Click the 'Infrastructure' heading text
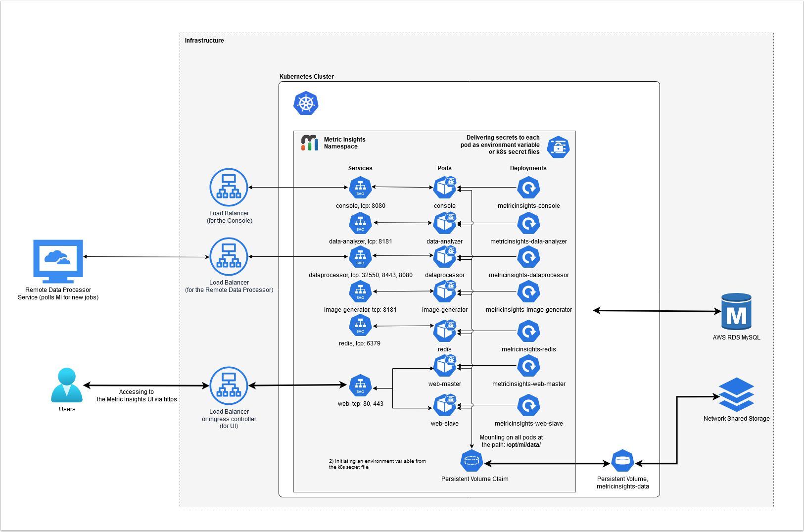 (204, 41)
